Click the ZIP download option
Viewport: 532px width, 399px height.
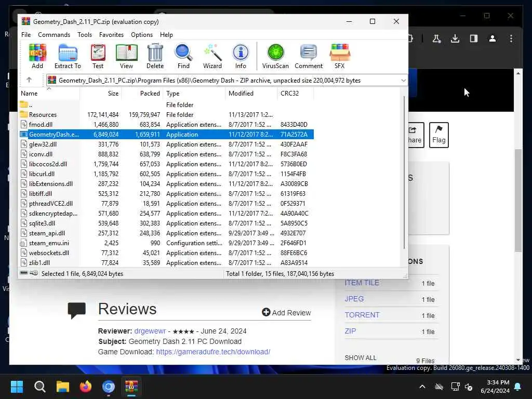350,331
